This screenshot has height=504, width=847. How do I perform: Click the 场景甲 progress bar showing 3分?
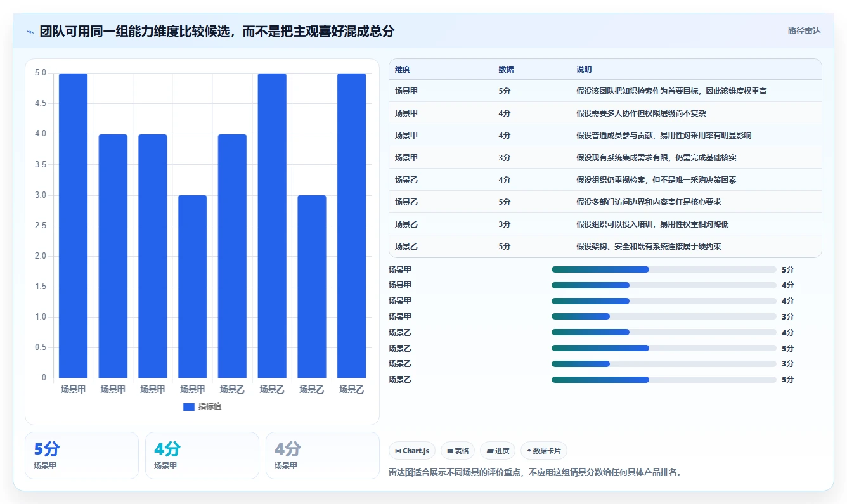[x=664, y=316]
